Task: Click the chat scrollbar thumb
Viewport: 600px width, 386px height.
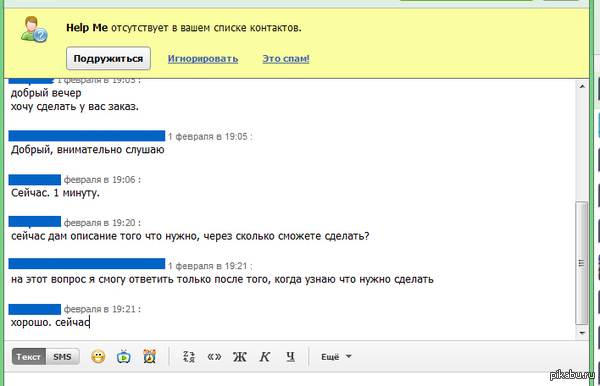Action: pos(582,263)
